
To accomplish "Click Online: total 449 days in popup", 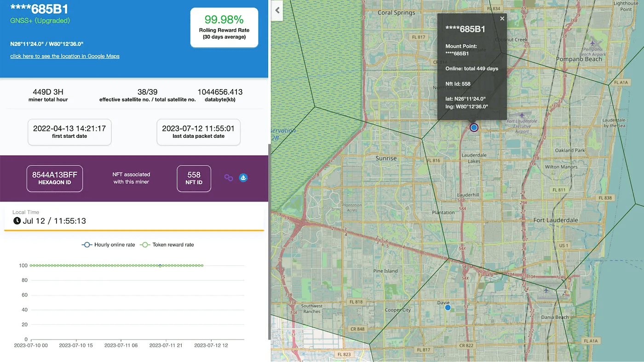I will tap(472, 68).
